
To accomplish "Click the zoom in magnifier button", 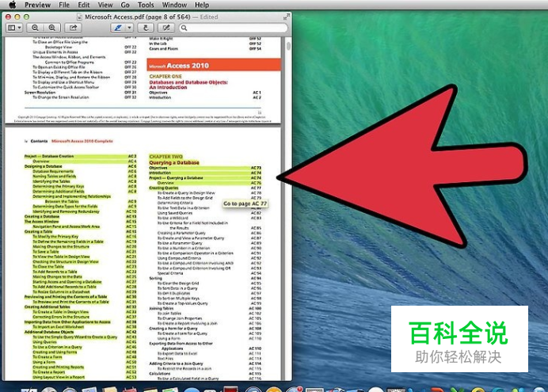I will tap(52, 28).
